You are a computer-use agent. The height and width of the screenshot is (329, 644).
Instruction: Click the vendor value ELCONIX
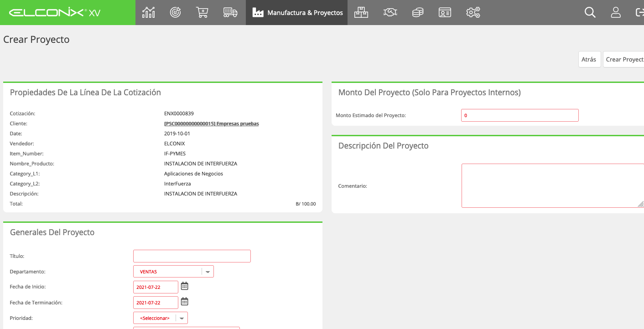[x=174, y=144]
